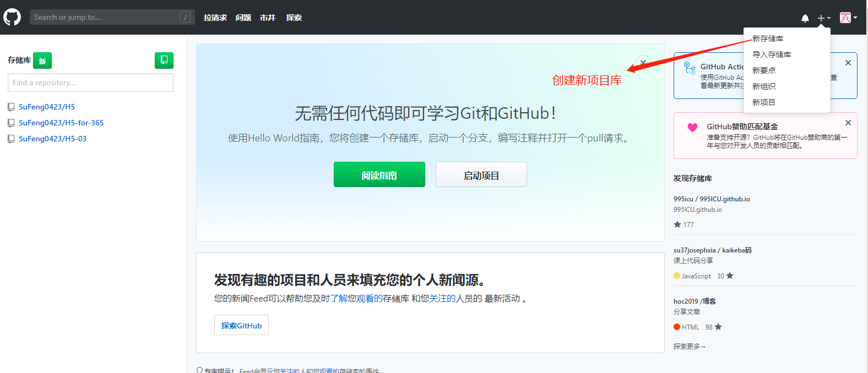
Task: Close the GitHub Actions notice card
Action: (848, 63)
